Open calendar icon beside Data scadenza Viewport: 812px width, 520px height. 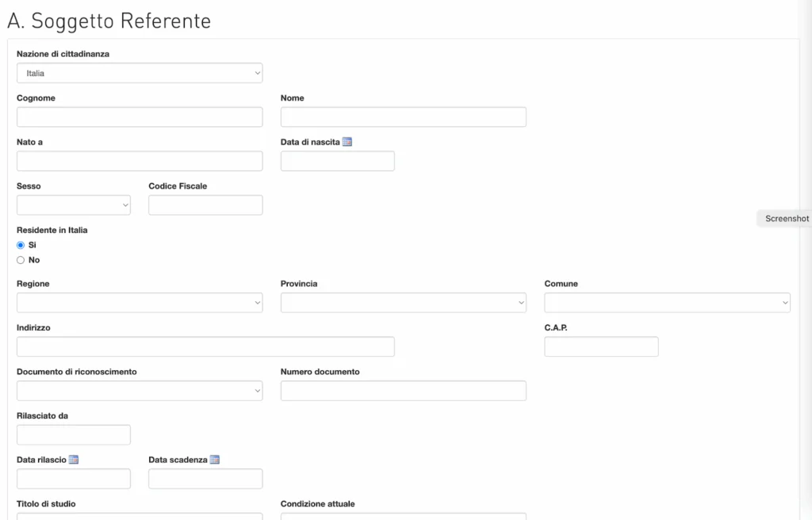tap(215, 460)
